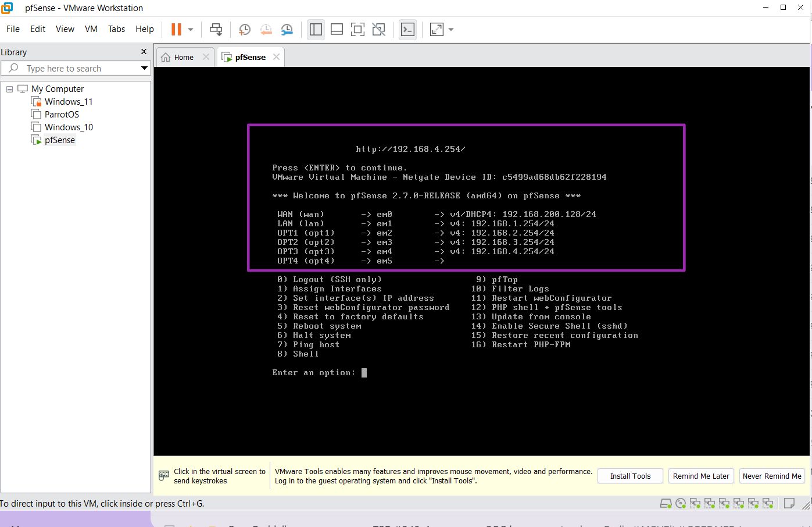Close the pfSense tab

pyautogui.click(x=277, y=56)
